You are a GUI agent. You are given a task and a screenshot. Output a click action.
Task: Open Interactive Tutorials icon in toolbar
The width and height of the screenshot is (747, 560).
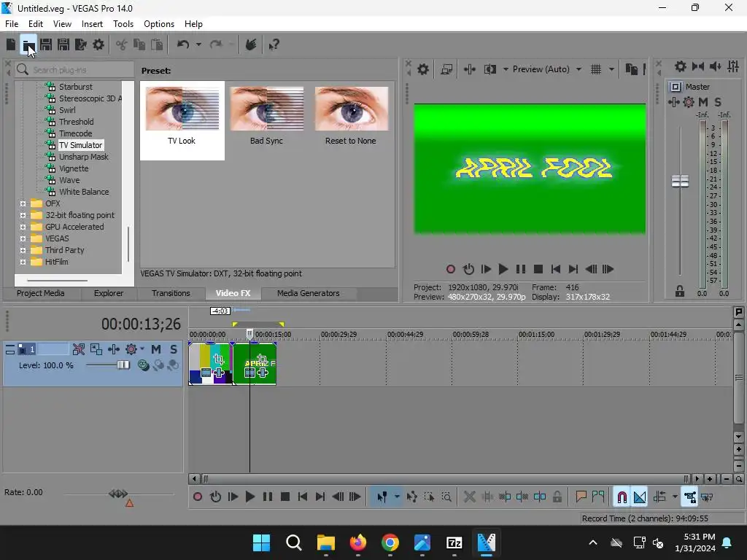[251, 44]
